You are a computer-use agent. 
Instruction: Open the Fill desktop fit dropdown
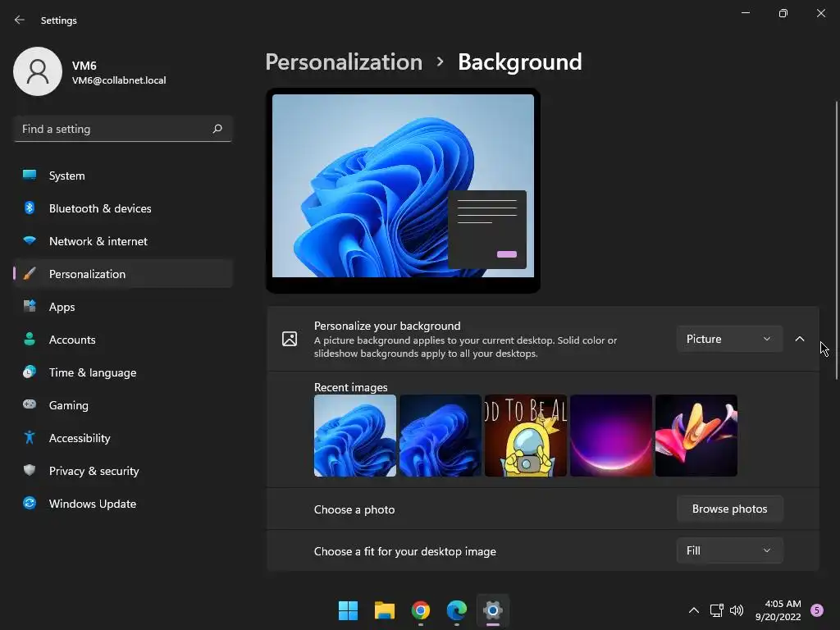pos(729,550)
